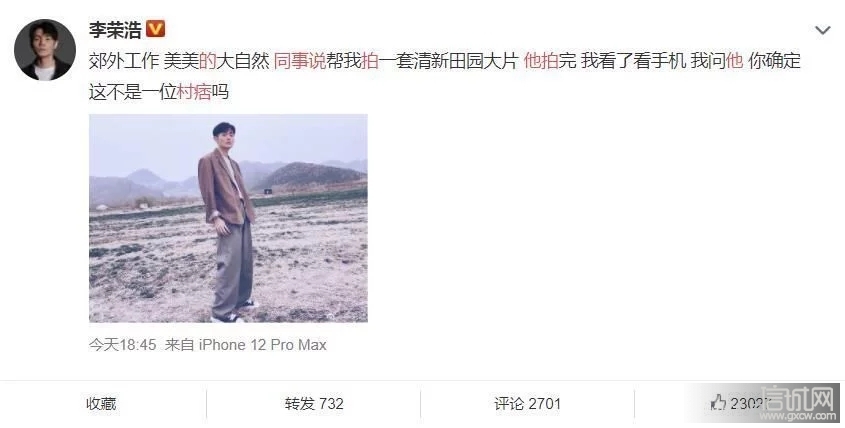Expand the post options chevron arrow
Screen dimensions: 845x428
click(822, 30)
